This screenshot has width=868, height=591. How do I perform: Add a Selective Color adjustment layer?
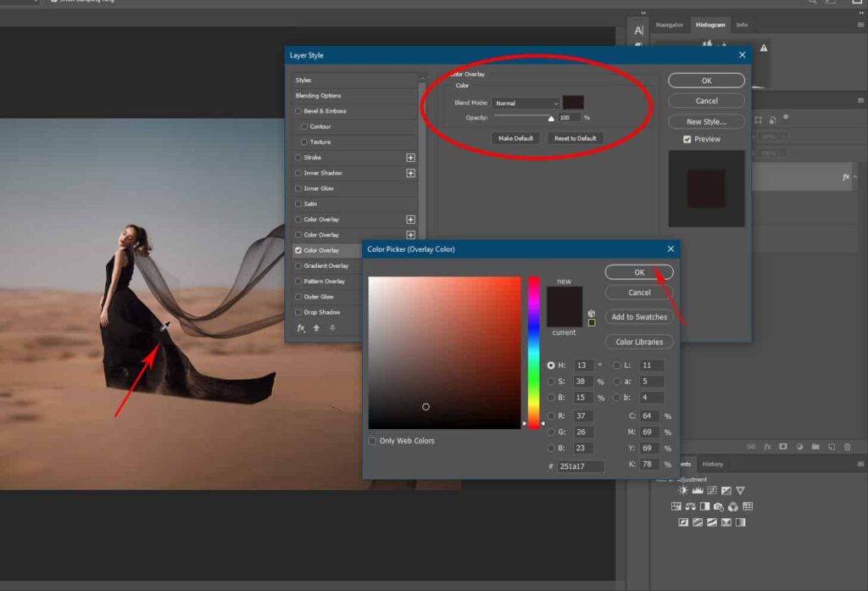coord(726,522)
